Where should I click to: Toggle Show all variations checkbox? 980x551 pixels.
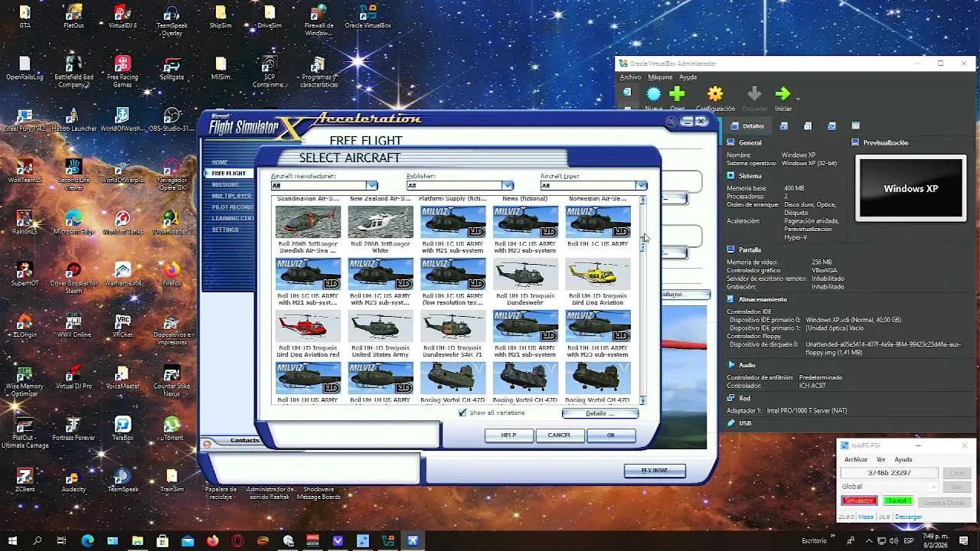point(462,412)
